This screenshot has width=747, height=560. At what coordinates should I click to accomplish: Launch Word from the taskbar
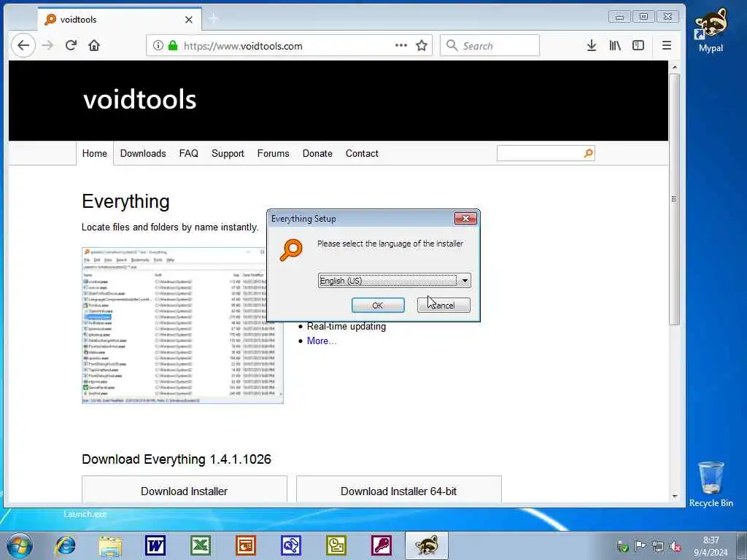155,545
